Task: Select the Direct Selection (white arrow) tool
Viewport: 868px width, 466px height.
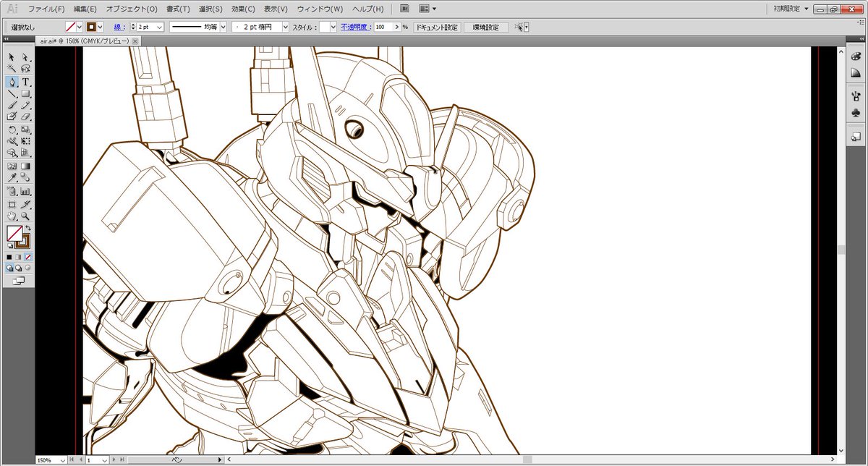Action: [x=25, y=56]
